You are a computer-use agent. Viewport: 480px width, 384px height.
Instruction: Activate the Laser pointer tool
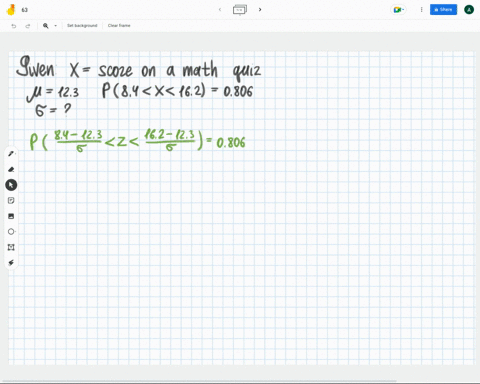point(11,263)
